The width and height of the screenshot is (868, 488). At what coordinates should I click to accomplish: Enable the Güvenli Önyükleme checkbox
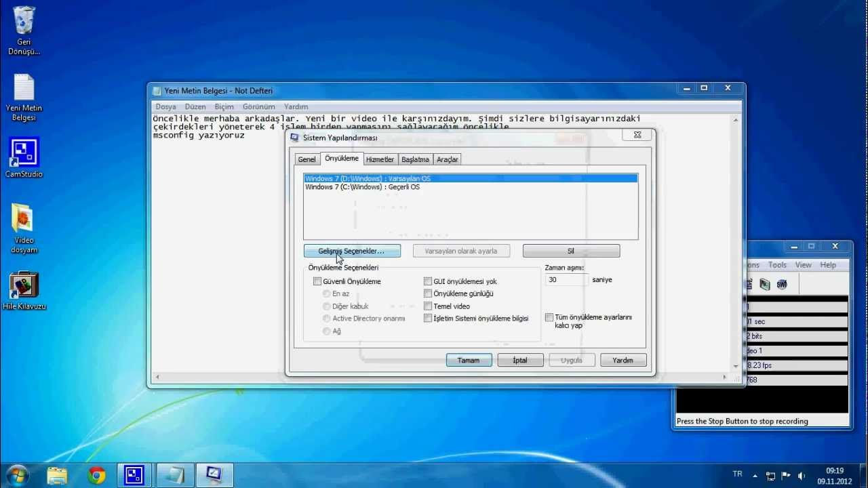[317, 281]
